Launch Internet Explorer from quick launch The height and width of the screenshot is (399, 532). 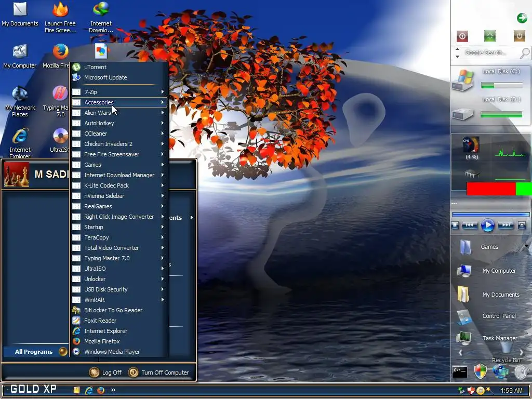click(89, 390)
